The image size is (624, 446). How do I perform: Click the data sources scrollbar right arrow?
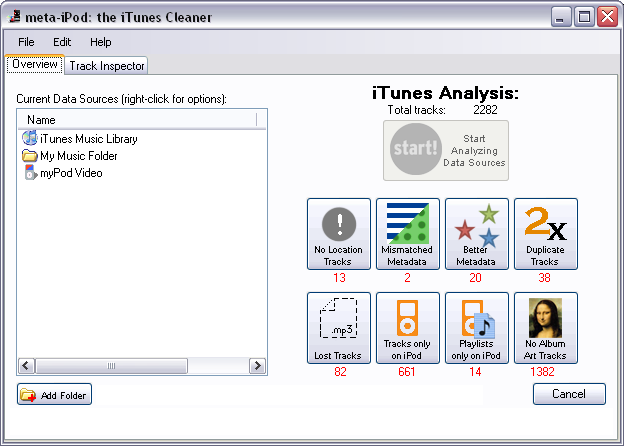[257, 366]
